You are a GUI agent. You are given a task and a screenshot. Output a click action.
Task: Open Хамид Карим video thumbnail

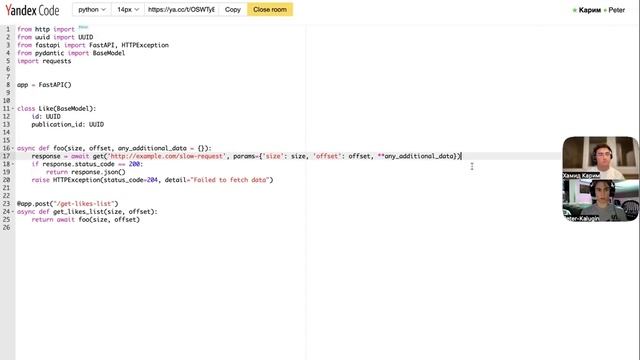[600, 158]
